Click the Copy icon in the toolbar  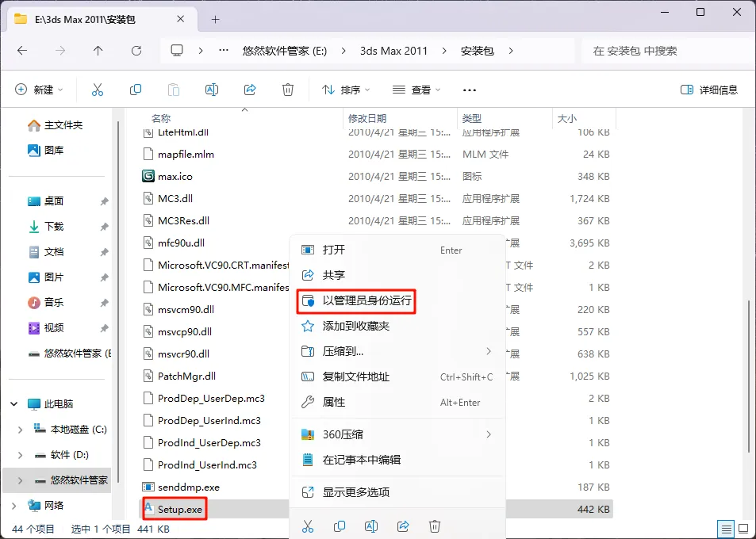(x=136, y=90)
